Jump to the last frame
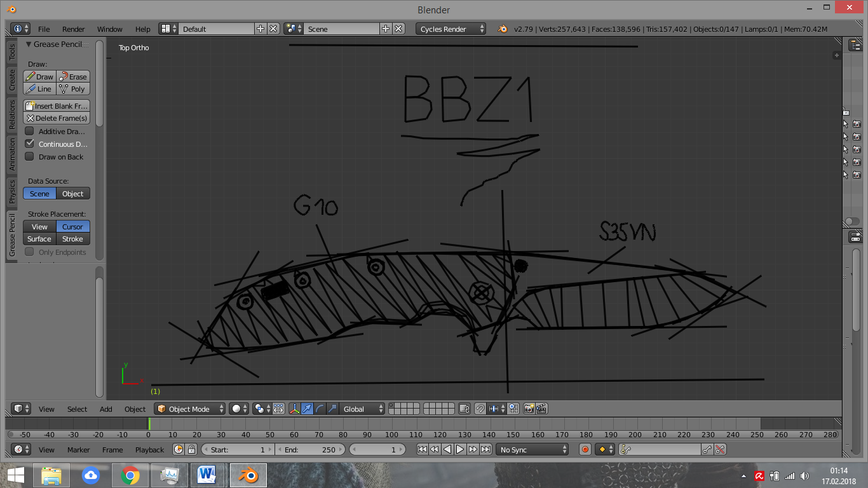868x488 pixels. (x=485, y=450)
